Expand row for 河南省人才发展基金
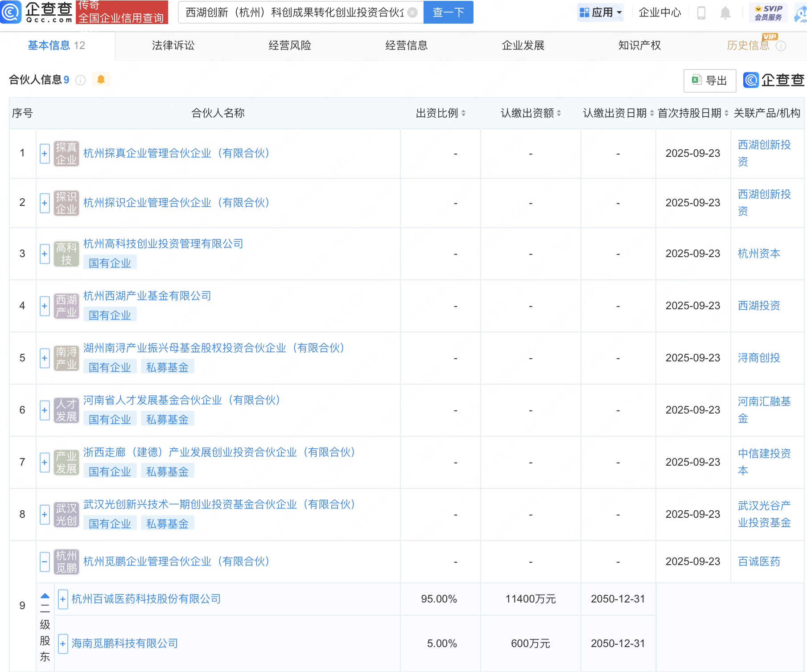Viewport: 807px width, 672px height. pyautogui.click(x=45, y=410)
